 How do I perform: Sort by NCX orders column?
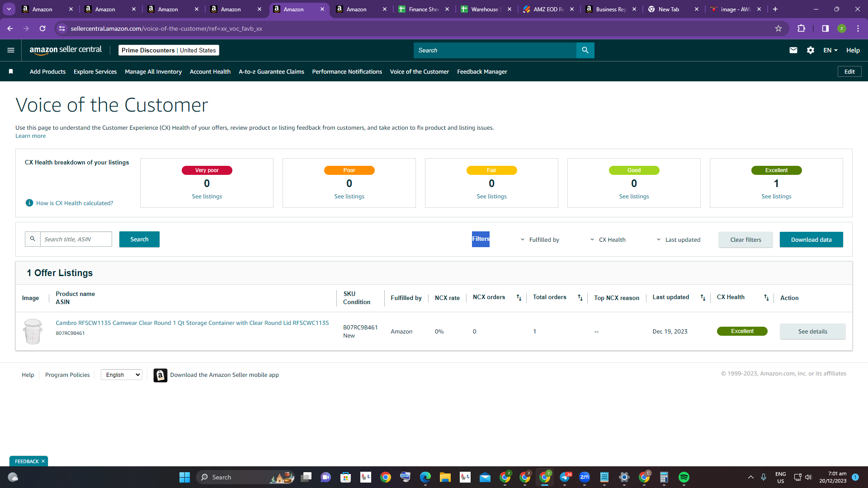point(519,298)
